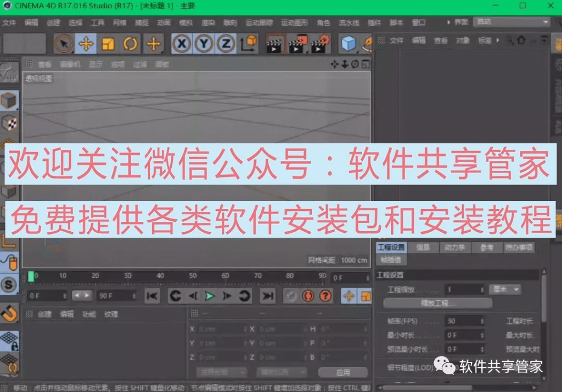Screen dimensions: 562x392
Task: Open the 厘米 unit dropdown
Action: 505,289
